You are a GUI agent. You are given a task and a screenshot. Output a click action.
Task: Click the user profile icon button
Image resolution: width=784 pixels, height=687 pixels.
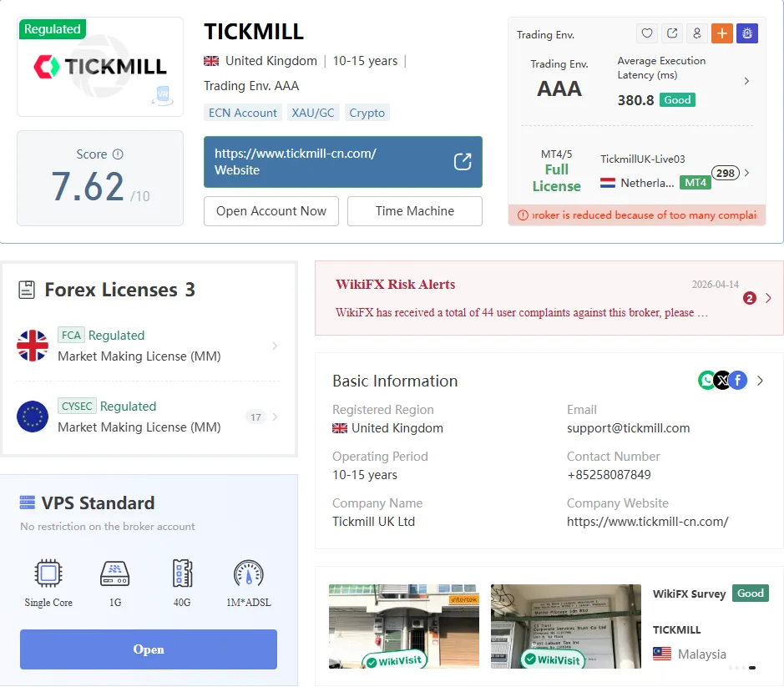[696, 33]
